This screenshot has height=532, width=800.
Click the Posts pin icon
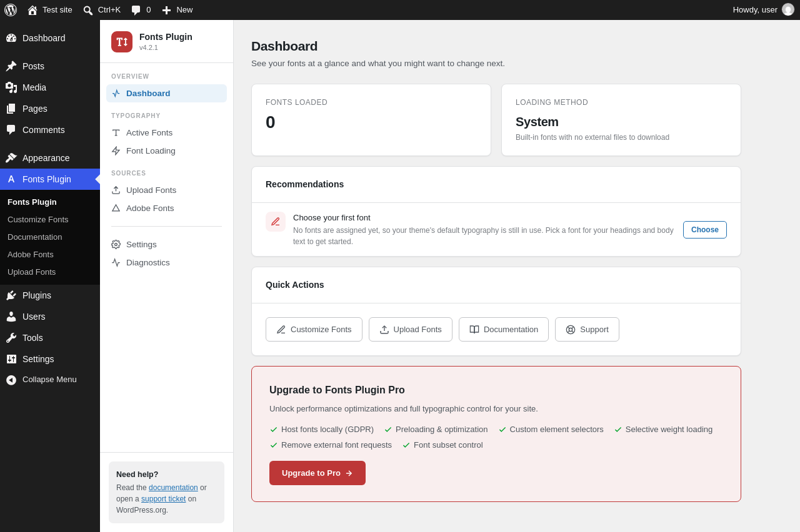click(11, 66)
